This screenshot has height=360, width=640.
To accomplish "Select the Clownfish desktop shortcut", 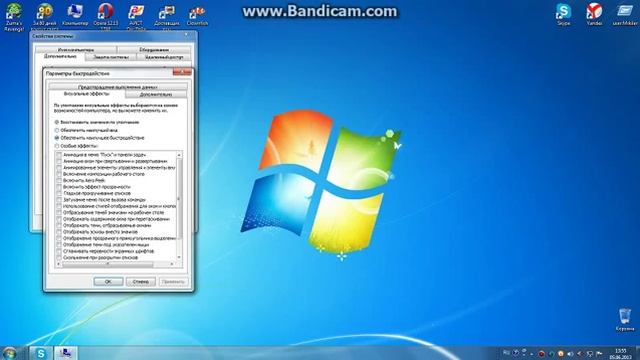I will click(x=198, y=16).
